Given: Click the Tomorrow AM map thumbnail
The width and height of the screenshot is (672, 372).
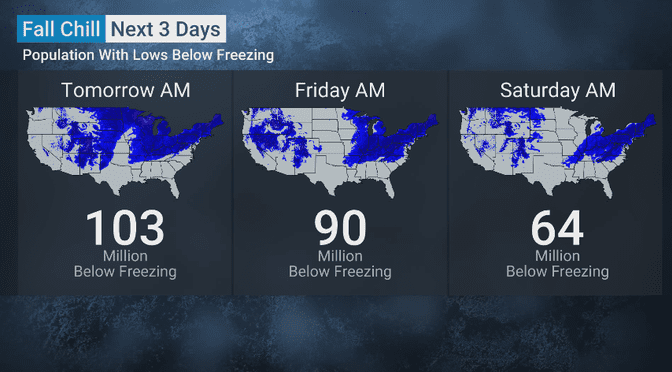Looking at the screenshot, I should (x=125, y=152).
